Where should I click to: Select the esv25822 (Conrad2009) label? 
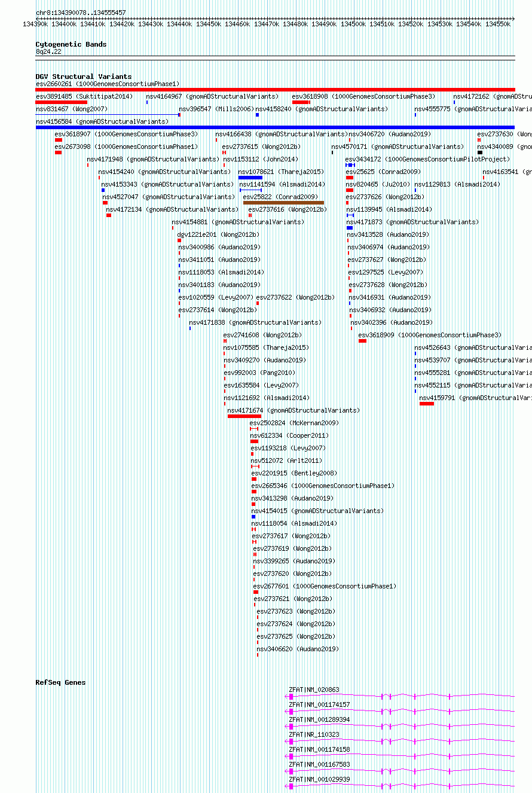[x=281, y=197]
